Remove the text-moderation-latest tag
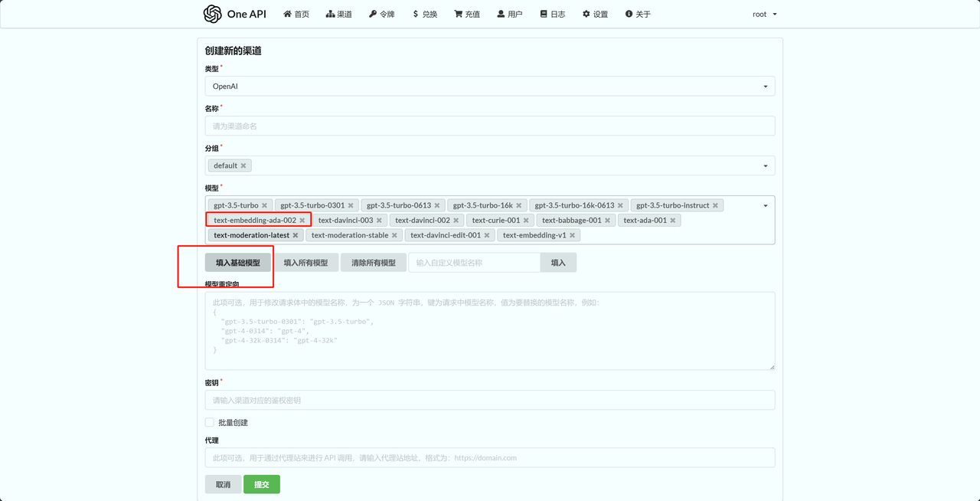The image size is (980, 501). click(296, 235)
